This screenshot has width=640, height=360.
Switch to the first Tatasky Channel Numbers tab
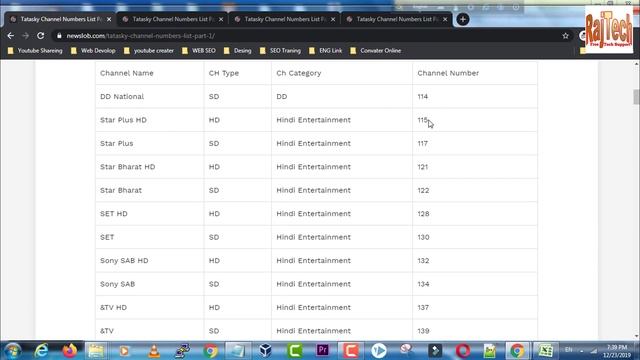61,19
